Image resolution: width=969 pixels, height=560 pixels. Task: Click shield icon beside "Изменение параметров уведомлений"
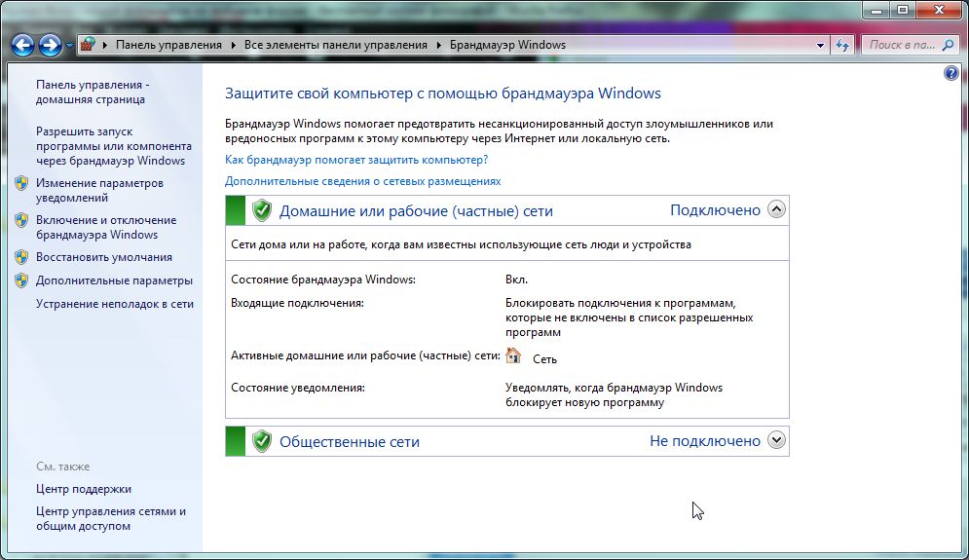click(21, 183)
